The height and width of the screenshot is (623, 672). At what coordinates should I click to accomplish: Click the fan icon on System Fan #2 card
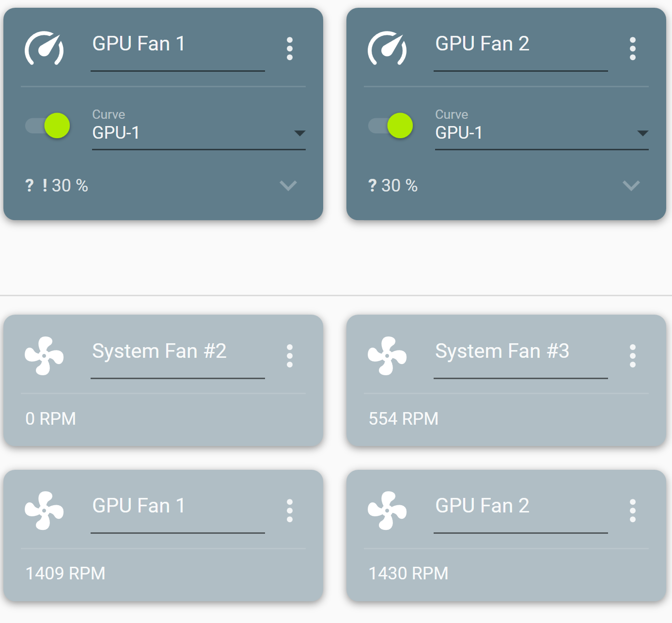[x=44, y=356]
